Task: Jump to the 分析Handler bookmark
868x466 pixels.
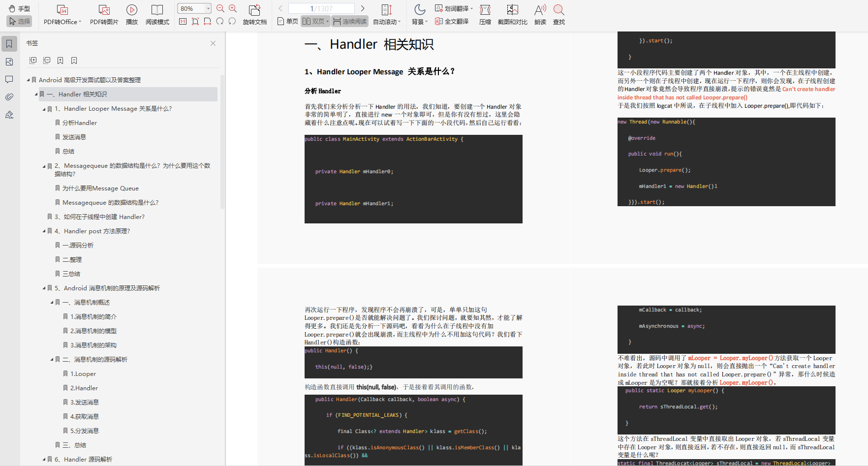Action: 79,123
